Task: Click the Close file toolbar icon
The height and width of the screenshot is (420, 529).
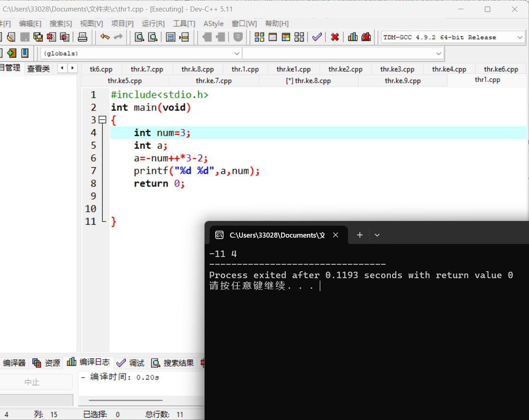Action: (x=51, y=37)
